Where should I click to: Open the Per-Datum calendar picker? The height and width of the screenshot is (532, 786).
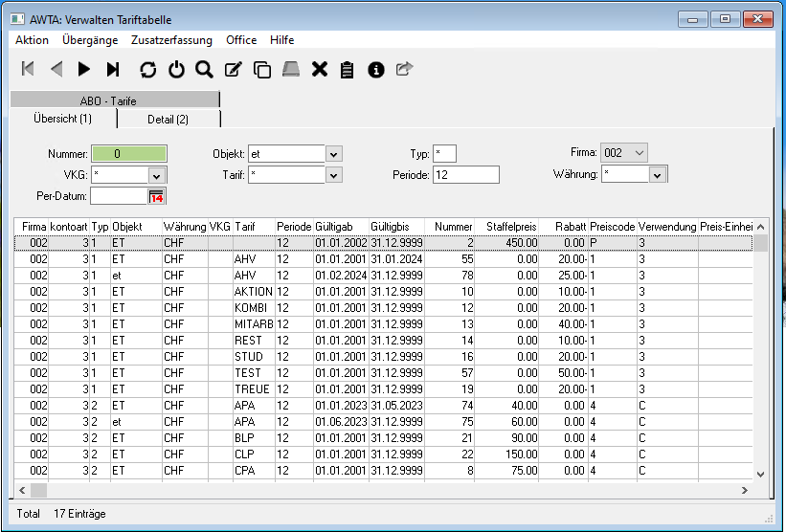point(156,196)
